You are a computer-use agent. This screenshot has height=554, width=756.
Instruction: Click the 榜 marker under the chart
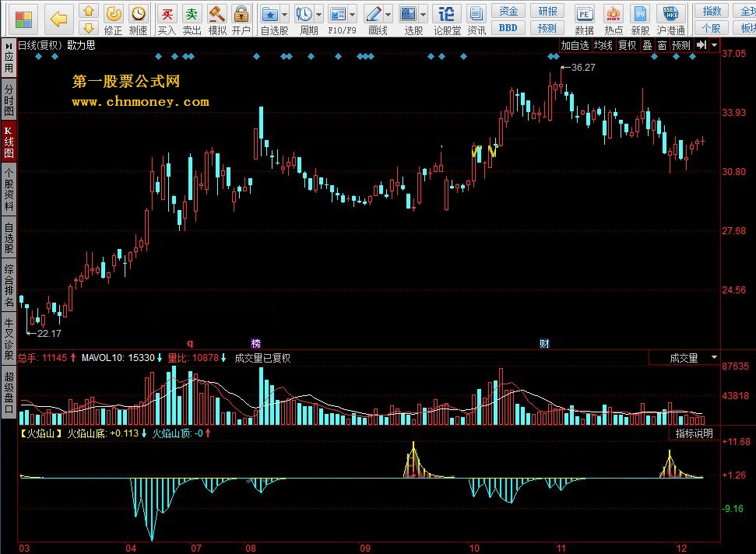(x=256, y=343)
